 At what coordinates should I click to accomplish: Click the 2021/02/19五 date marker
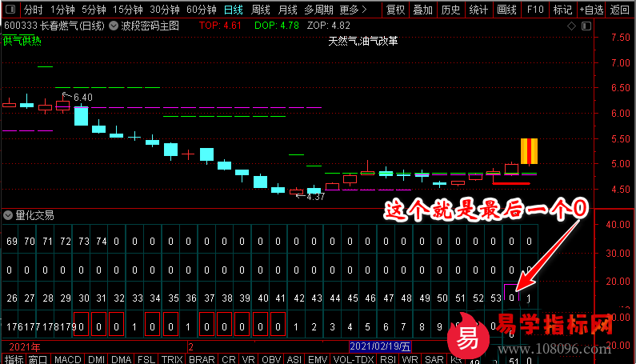pos(380,346)
